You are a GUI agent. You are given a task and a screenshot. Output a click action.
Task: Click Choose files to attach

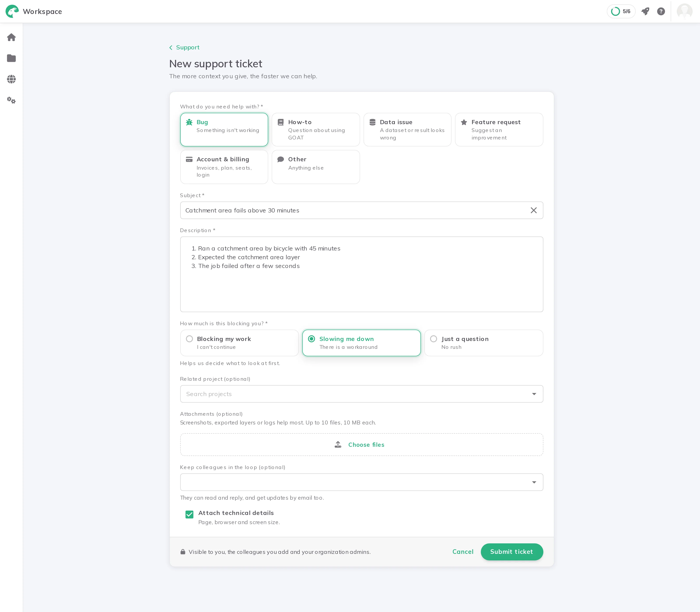click(x=366, y=445)
